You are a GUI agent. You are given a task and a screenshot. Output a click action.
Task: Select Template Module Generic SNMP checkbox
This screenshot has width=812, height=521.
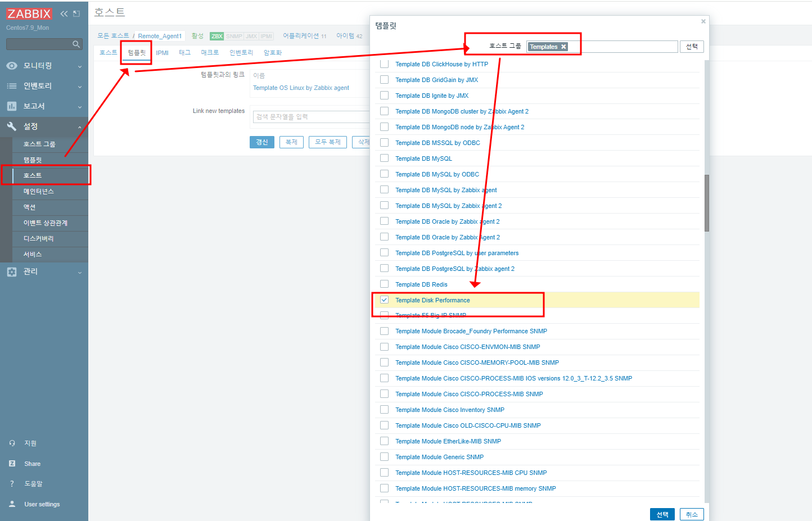385,457
